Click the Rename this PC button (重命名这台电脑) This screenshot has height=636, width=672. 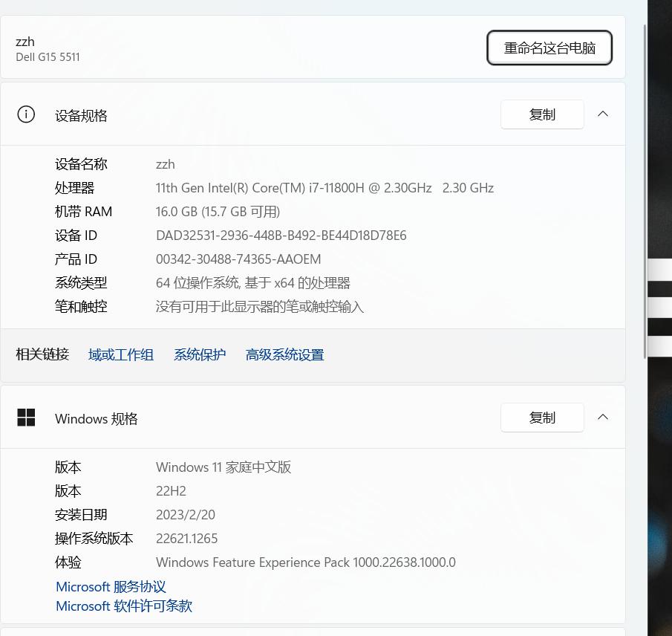[x=549, y=48]
